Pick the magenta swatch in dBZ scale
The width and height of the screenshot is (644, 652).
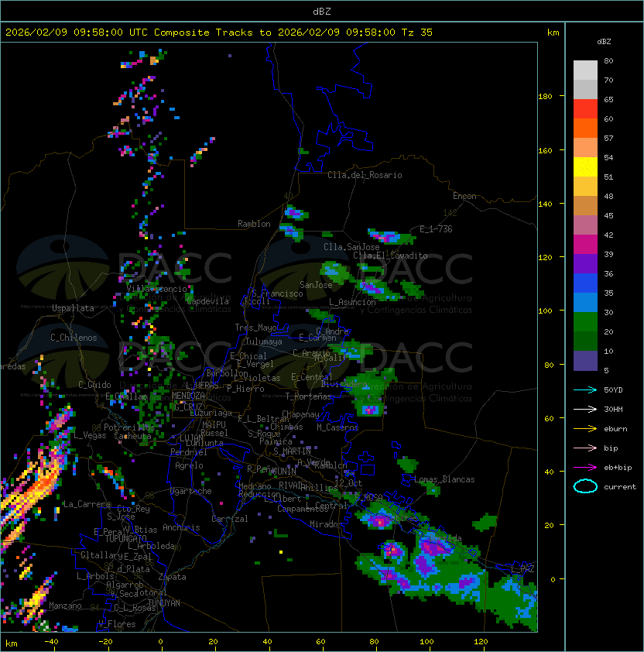[585, 245]
